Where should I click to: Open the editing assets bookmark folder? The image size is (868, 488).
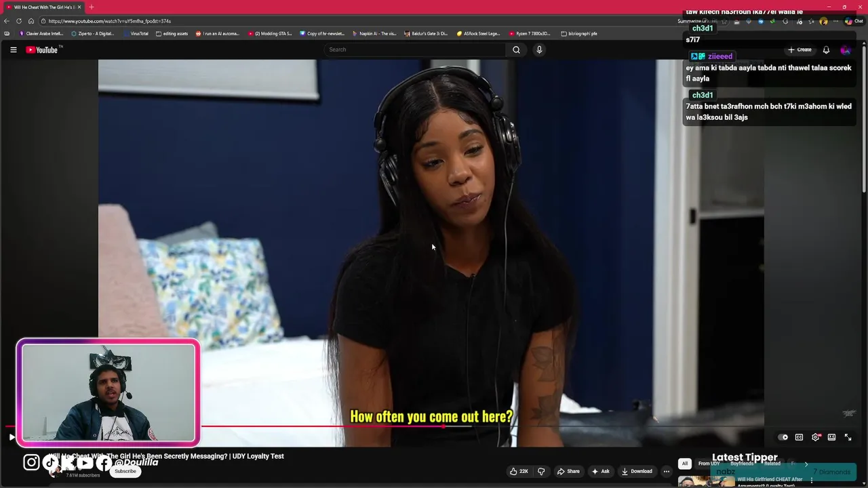172,33
